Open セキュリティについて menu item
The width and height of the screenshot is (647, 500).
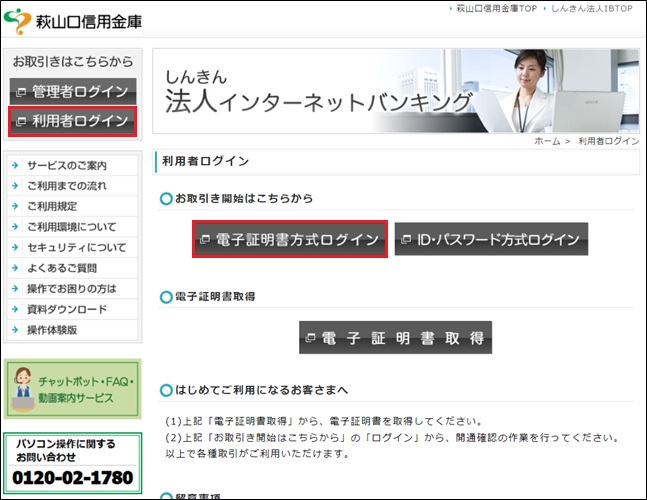[x=76, y=247]
